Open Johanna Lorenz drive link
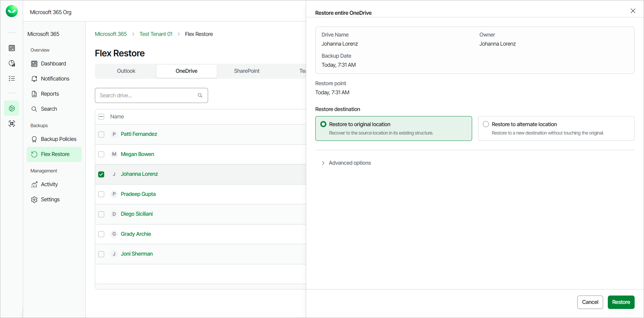This screenshot has height=318, width=644. click(x=139, y=174)
